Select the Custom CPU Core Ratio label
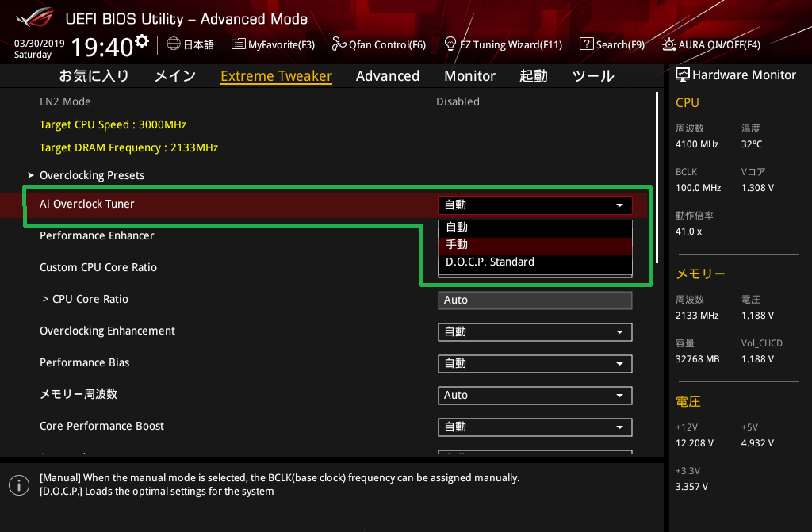The image size is (812, 532). pos(98,267)
